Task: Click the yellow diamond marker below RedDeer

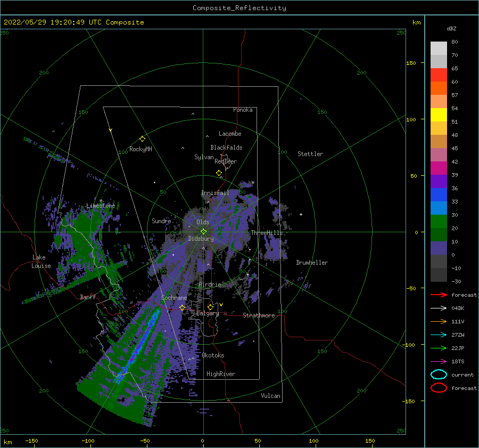Action: 219,173
